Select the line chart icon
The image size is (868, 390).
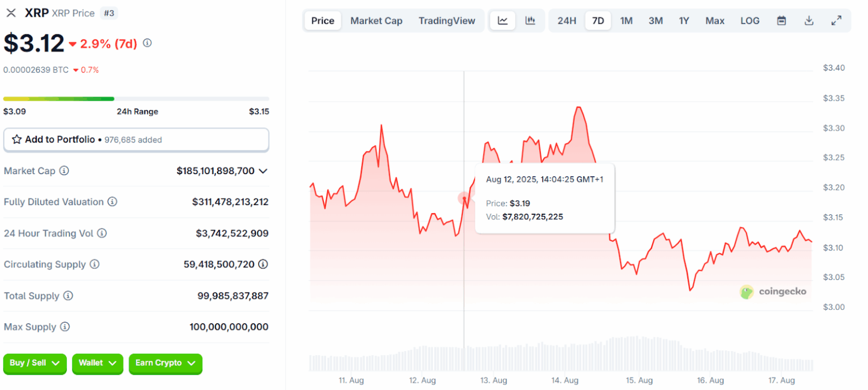pos(502,20)
